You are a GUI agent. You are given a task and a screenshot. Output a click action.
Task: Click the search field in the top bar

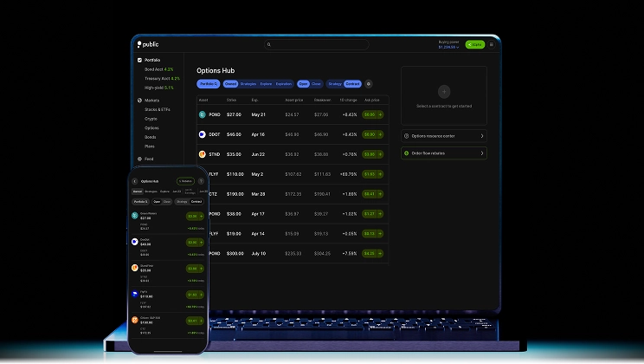(317, 44)
